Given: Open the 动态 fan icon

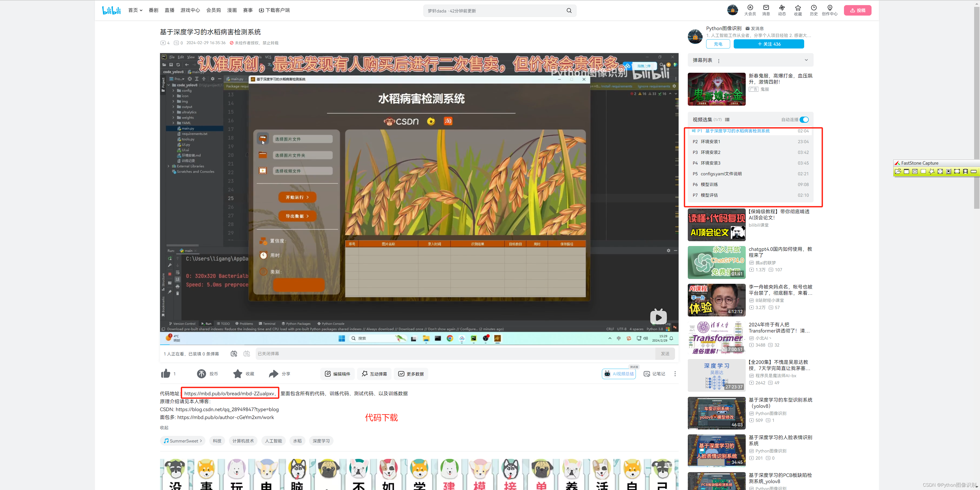Looking at the screenshot, I should (x=782, y=8).
